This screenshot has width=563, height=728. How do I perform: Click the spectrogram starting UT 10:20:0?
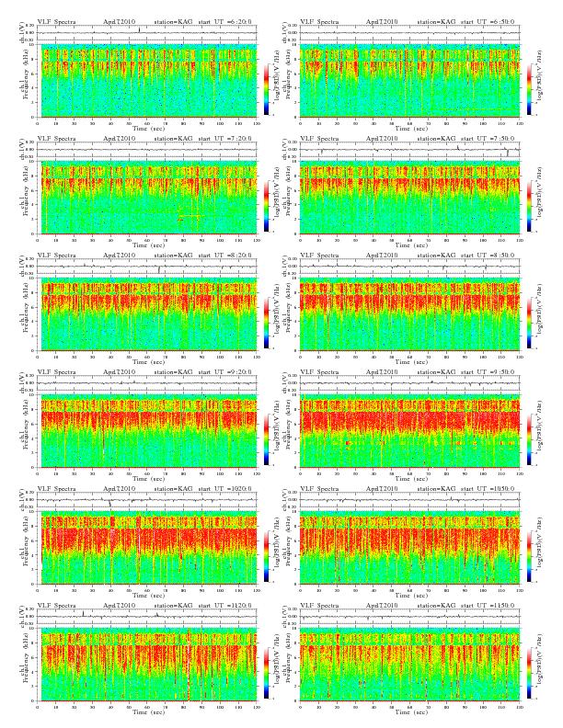tap(147, 548)
